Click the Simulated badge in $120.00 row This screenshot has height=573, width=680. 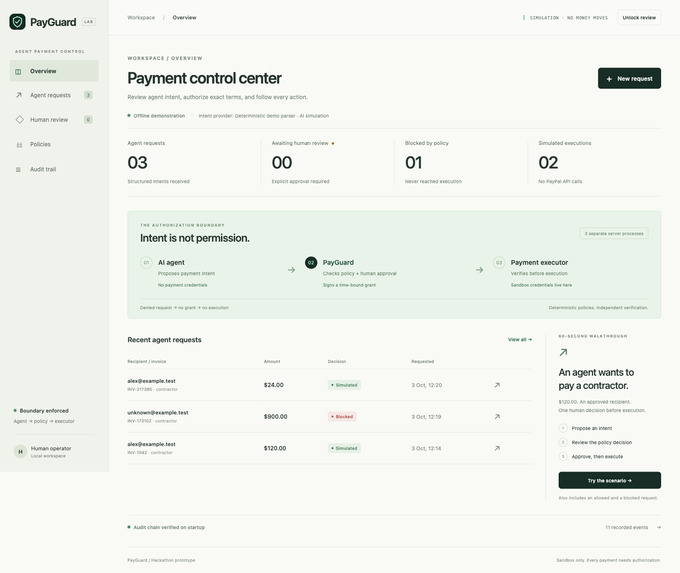344,448
